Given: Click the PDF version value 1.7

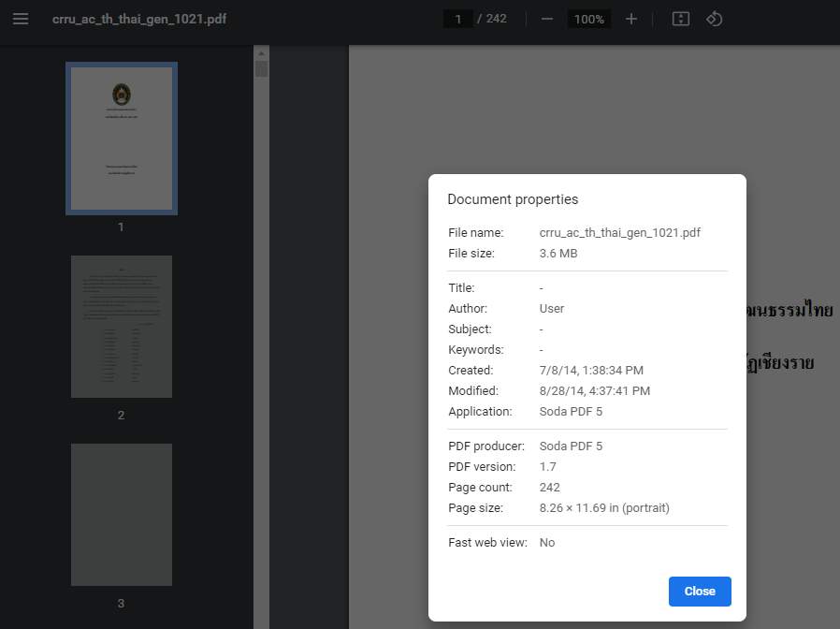Looking at the screenshot, I should point(547,466).
